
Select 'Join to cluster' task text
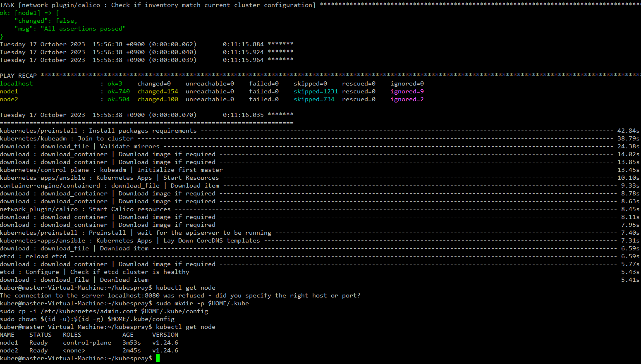[x=106, y=138]
